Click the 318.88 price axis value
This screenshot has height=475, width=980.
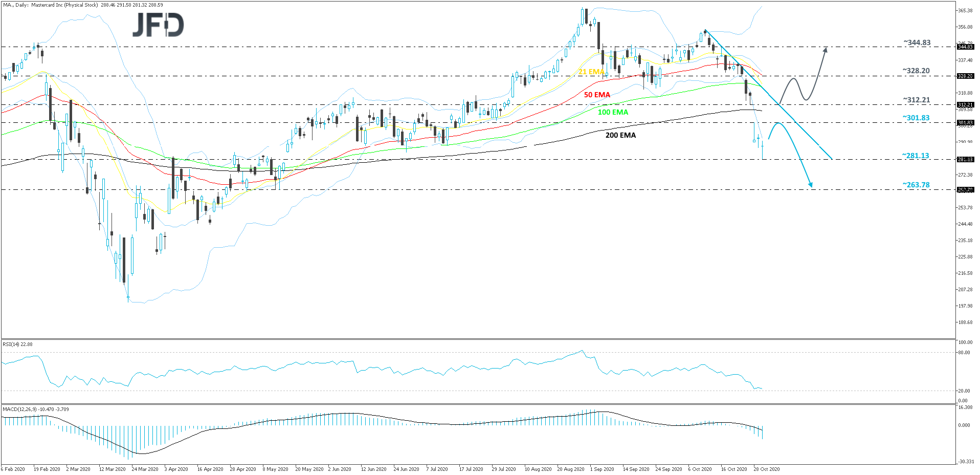(965, 93)
